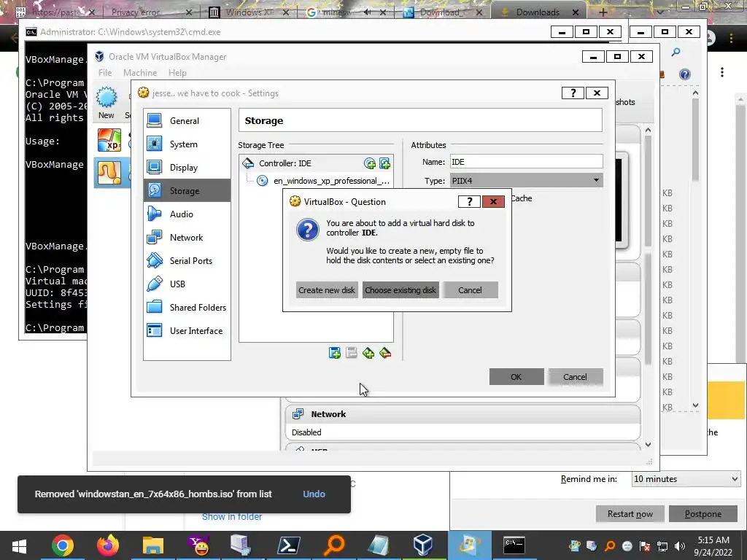Image resolution: width=747 pixels, height=560 pixels.
Task: Open PowerShell from the taskbar
Action: pyautogui.click(x=289, y=545)
